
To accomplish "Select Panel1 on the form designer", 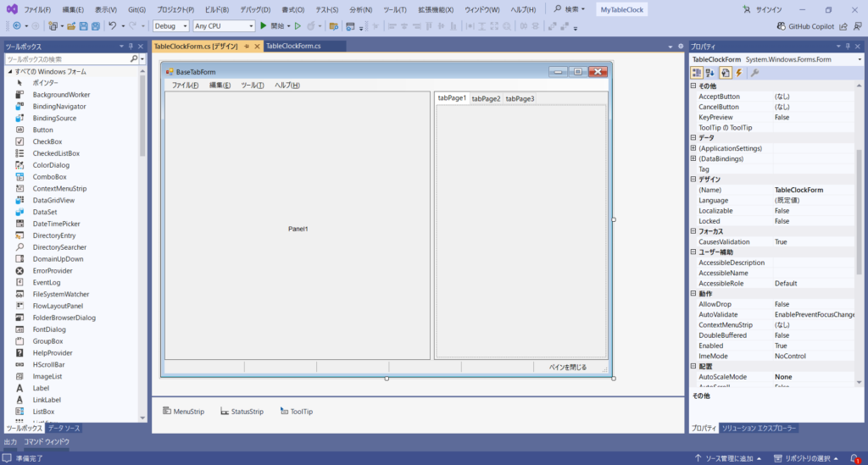I will coord(298,226).
